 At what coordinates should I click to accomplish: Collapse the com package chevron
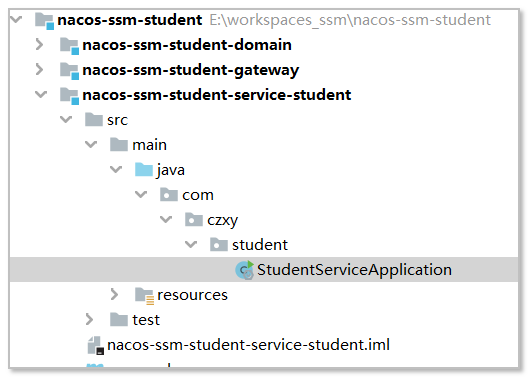tap(141, 194)
